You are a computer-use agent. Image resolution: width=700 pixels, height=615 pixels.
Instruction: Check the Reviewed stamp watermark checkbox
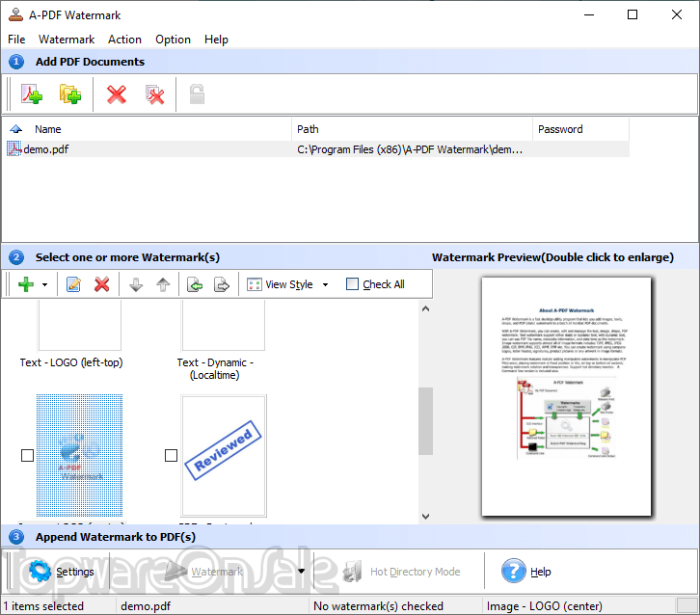pos(171,455)
